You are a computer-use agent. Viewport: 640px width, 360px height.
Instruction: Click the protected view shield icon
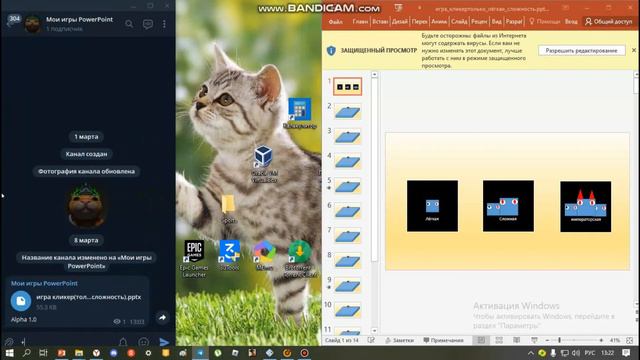331,51
